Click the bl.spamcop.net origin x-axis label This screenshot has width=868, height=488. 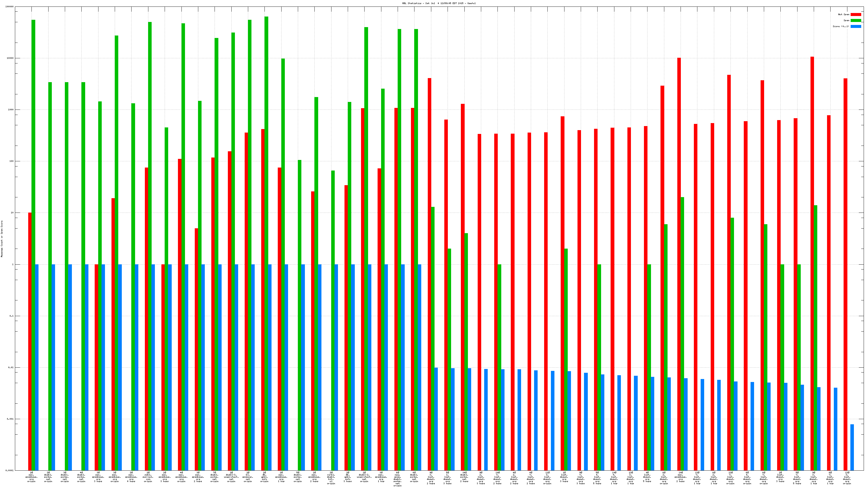pos(248,477)
